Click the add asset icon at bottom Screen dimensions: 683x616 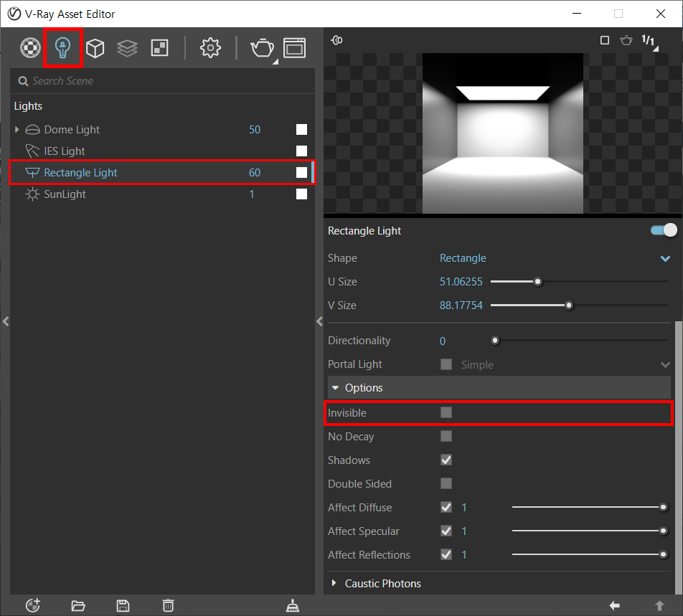click(x=33, y=605)
